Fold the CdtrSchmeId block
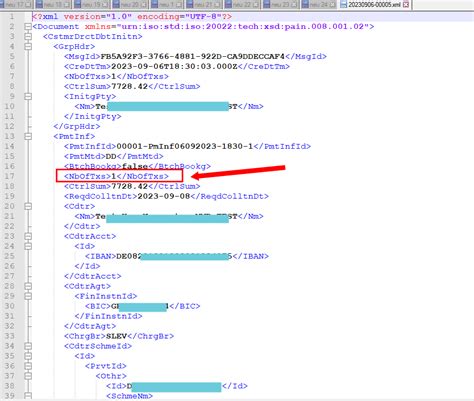 pos(28,346)
